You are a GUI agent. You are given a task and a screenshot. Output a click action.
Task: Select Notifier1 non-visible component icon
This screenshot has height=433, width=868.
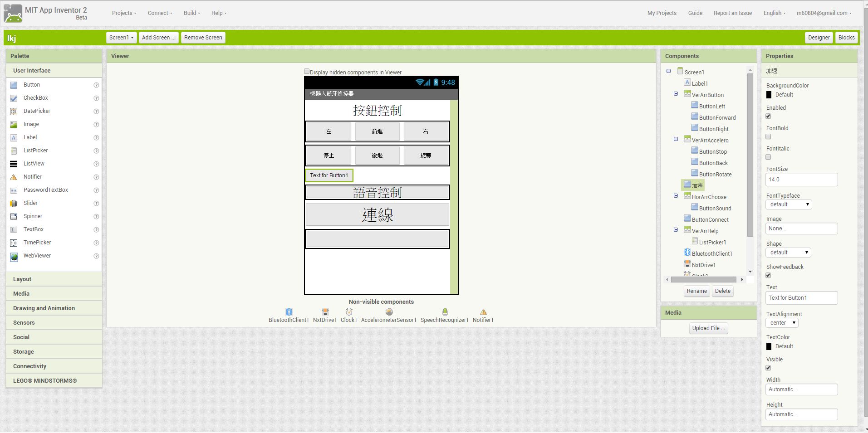click(483, 312)
